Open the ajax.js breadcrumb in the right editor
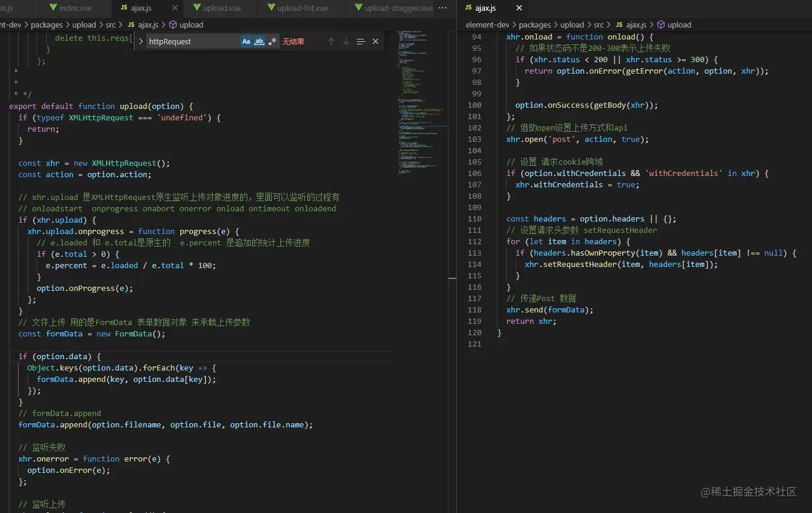Screen dimensions: 812x513 (631, 25)
